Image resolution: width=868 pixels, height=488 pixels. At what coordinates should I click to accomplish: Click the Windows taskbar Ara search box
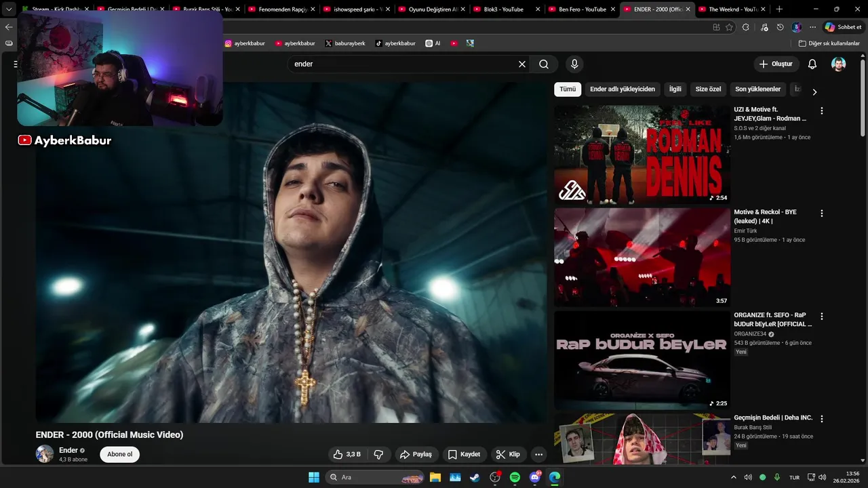tap(376, 477)
